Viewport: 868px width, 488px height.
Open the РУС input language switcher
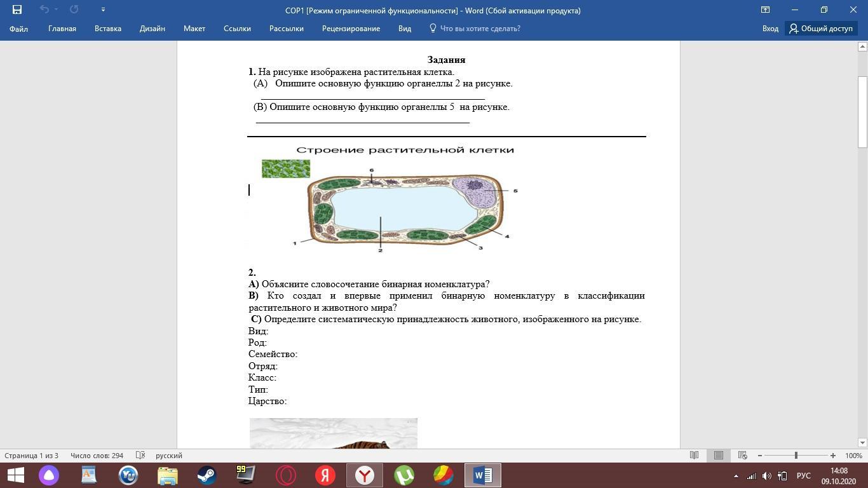pyautogui.click(x=803, y=476)
